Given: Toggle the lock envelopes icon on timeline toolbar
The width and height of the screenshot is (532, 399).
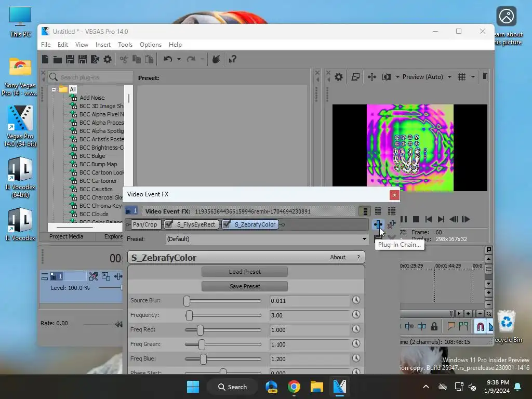Looking at the screenshot, I should tap(434, 326).
